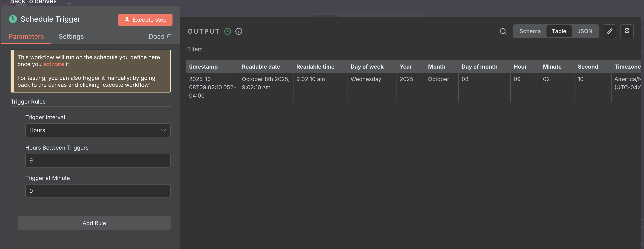Click the Hours Between Triggers field

(x=98, y=160)
